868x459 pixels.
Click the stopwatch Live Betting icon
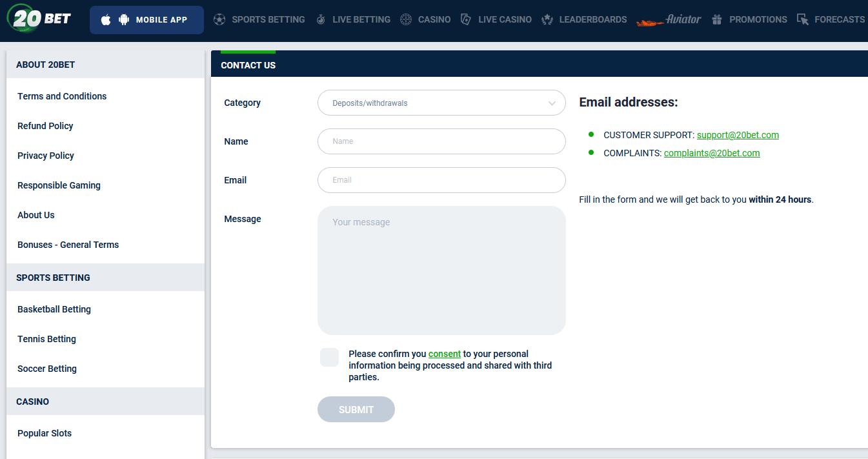coord(321,19)
